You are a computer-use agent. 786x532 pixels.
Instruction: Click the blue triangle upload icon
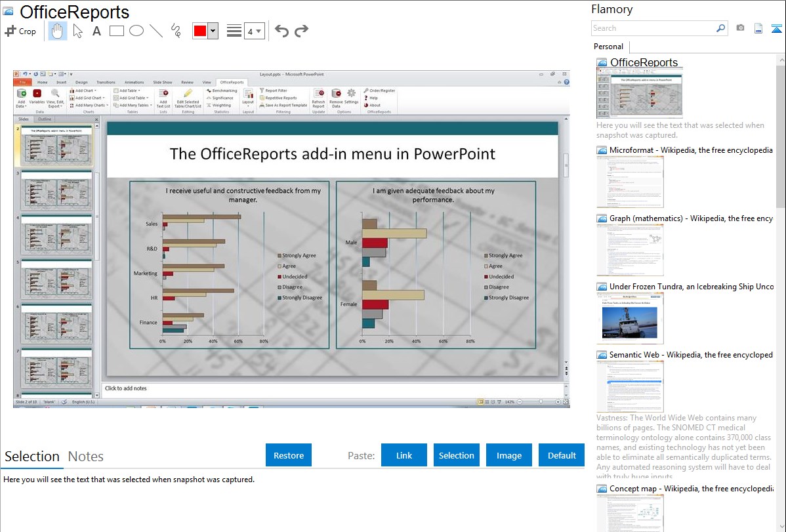(x=776, y=28)
